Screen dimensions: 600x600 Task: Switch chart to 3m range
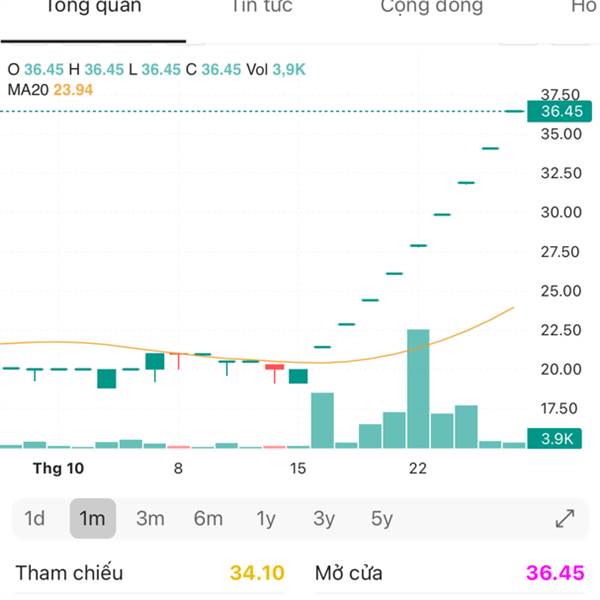point(150,518)
